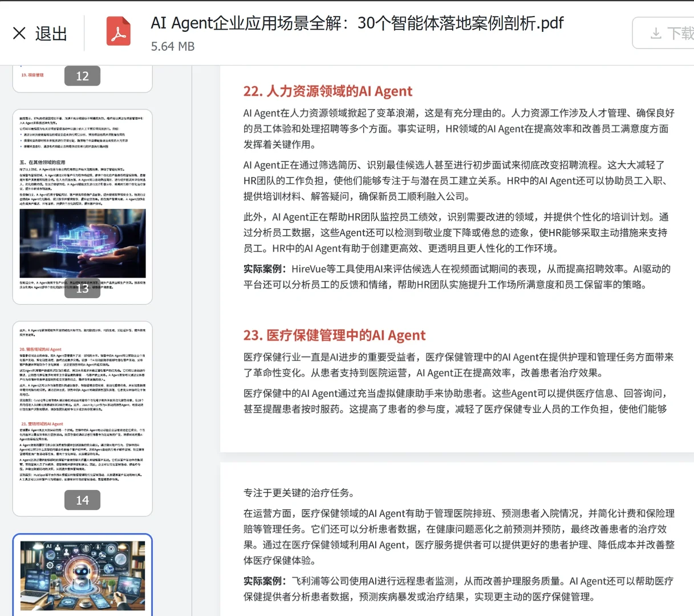Open page 14 thumbnail

pos(83,419)
